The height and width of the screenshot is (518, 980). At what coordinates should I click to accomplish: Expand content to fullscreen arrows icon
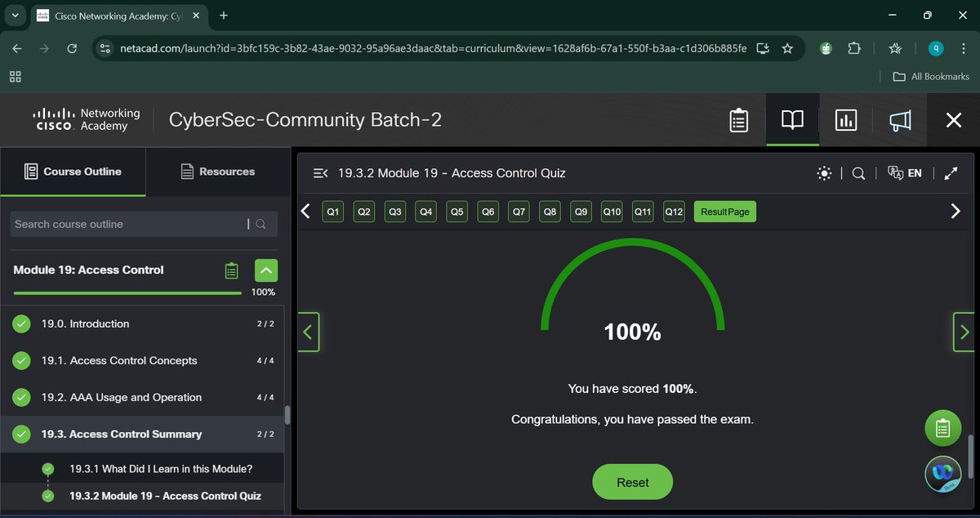(951, 173)
